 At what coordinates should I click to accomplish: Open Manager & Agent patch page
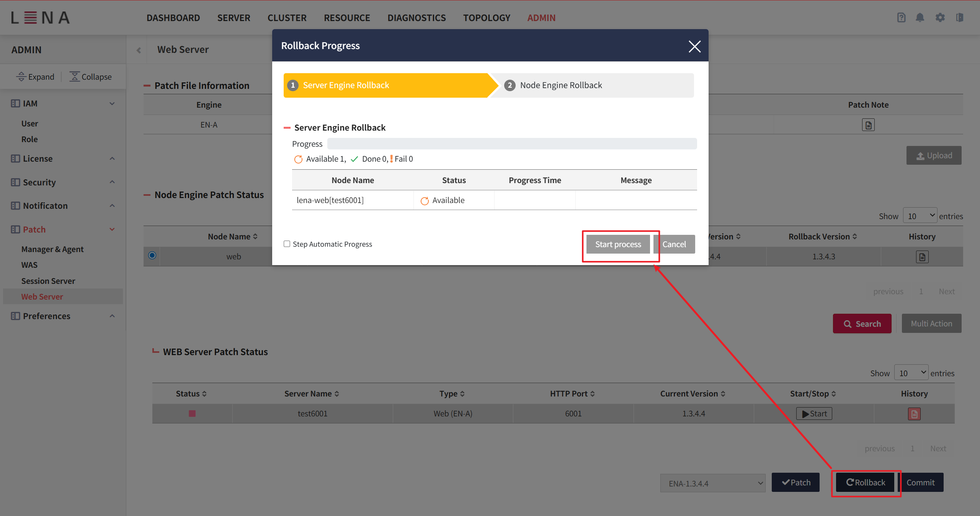pos(52,249)
